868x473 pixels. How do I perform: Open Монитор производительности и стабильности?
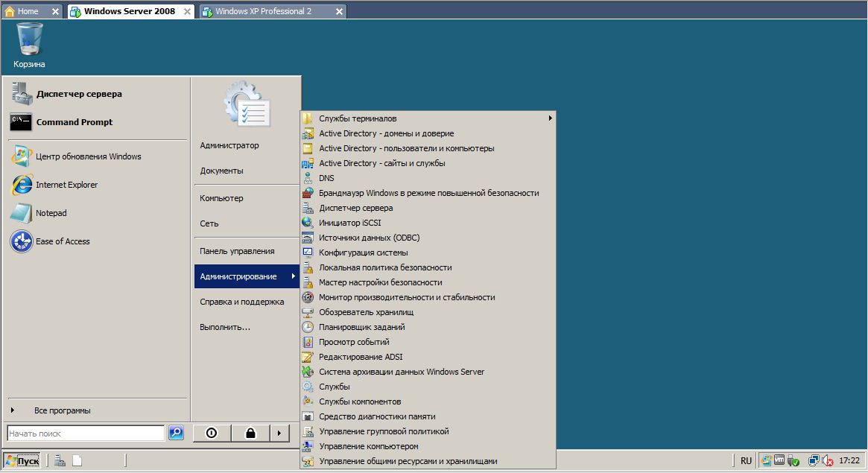(428, 298)
